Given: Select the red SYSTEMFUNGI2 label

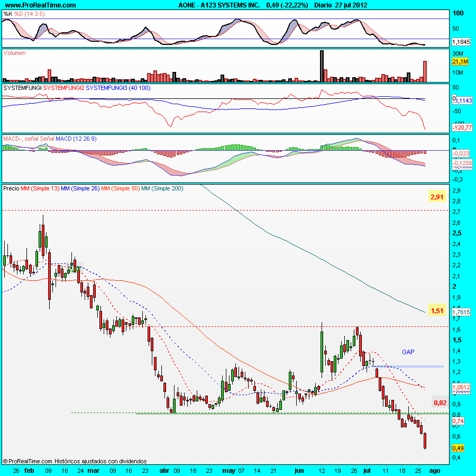Looking at the screenshot, I should pyautogui.click(x=64, y=88).
